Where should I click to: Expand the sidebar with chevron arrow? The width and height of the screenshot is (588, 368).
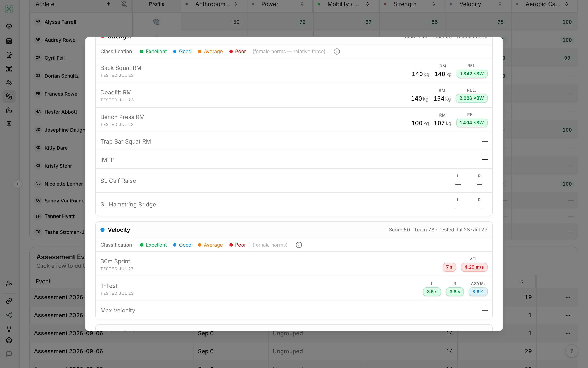(18, 184)
